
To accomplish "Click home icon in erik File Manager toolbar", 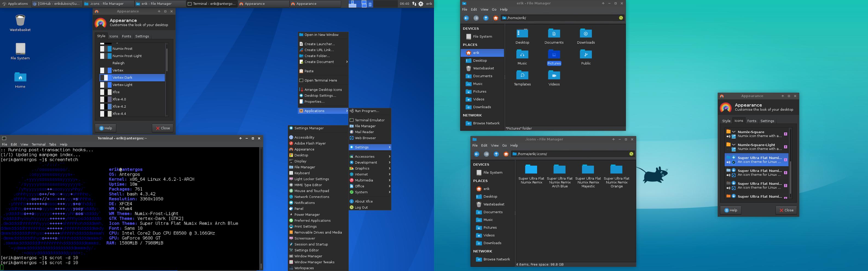I will point(496,18).
